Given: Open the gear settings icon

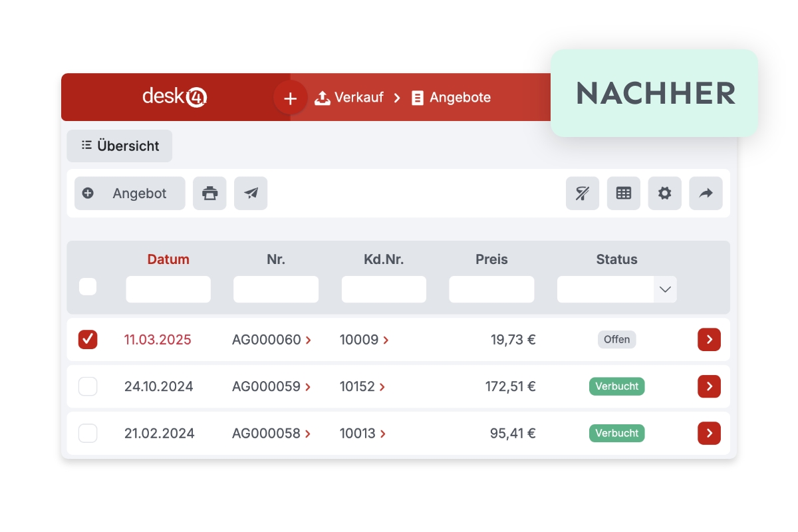Looking at the screenshot, I should pos(665,194).
